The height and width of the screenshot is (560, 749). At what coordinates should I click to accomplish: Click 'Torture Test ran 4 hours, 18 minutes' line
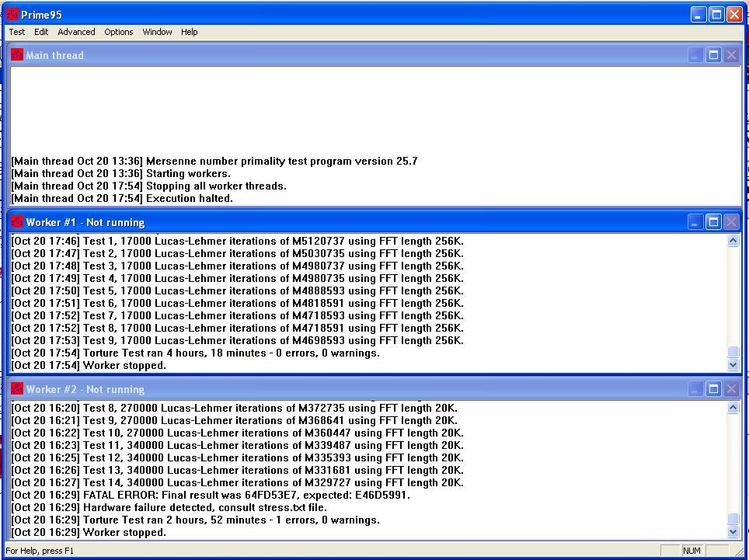point(195,353)
